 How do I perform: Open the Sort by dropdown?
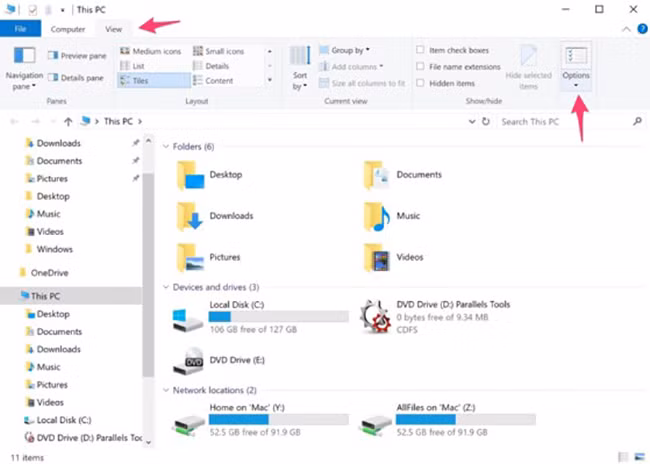[300, 68]
